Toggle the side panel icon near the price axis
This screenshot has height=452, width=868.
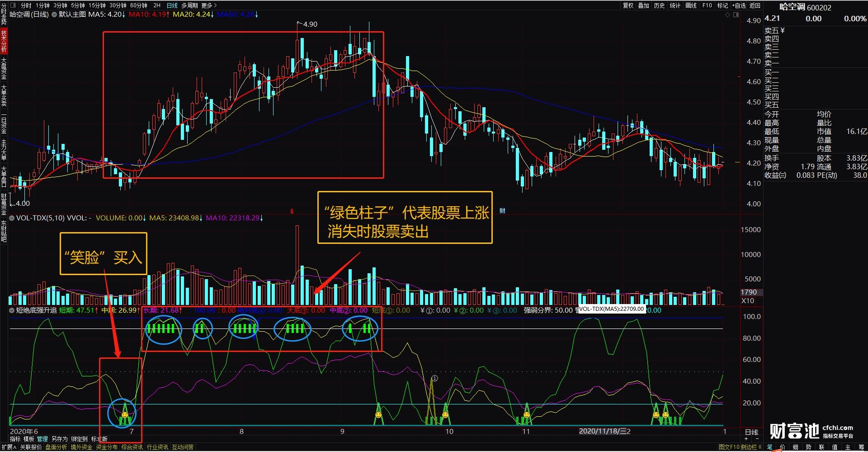pos(736,15)
